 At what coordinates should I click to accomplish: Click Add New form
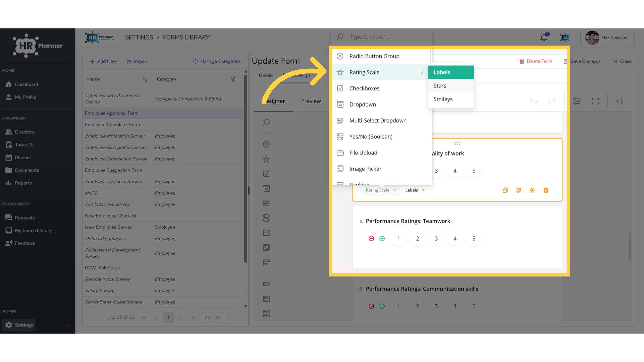pyautogui.click(x=103, y=61)
